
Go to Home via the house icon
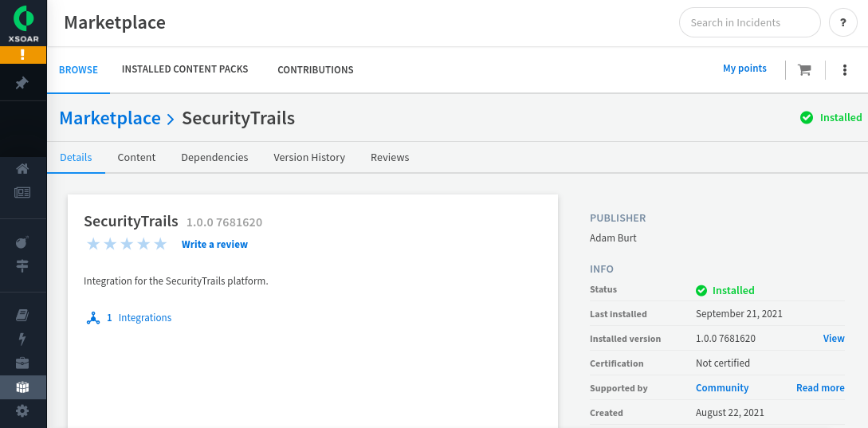click(x=22, y=169)
